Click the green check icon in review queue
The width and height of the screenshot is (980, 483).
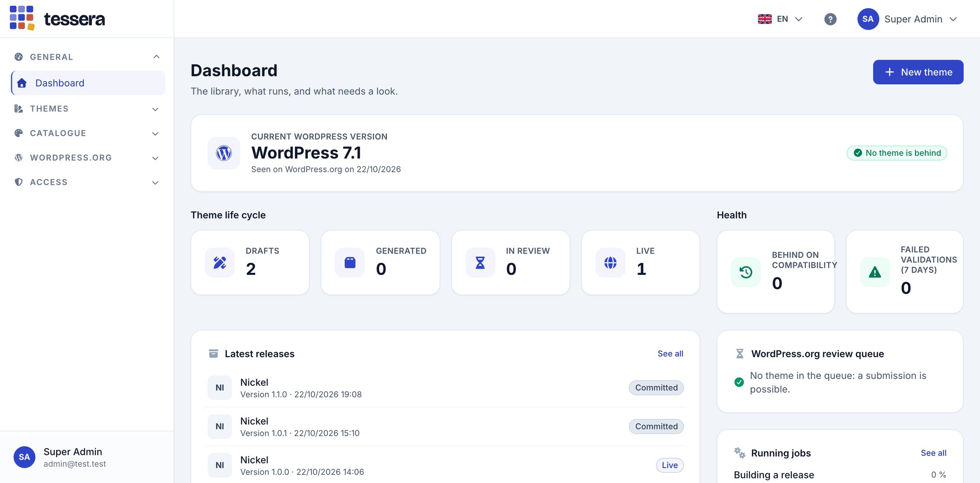(739, 382)
